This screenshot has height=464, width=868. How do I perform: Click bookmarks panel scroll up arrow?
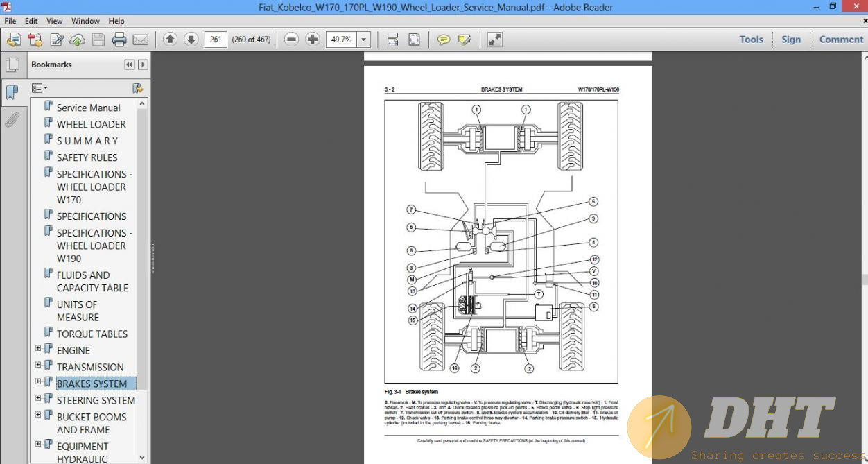pyautogui.click(x=143, y=104)
